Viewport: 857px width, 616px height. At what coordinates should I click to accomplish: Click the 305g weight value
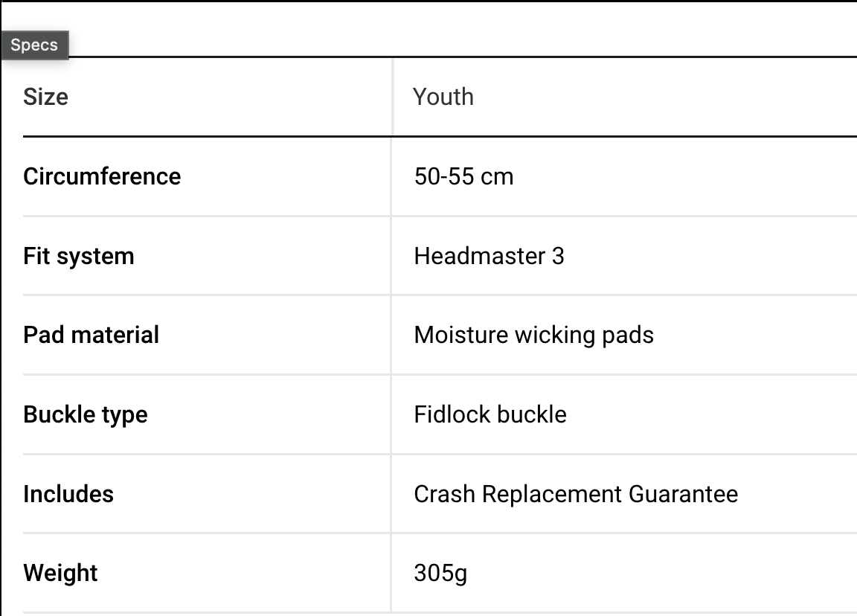click(x=440, y=573)
